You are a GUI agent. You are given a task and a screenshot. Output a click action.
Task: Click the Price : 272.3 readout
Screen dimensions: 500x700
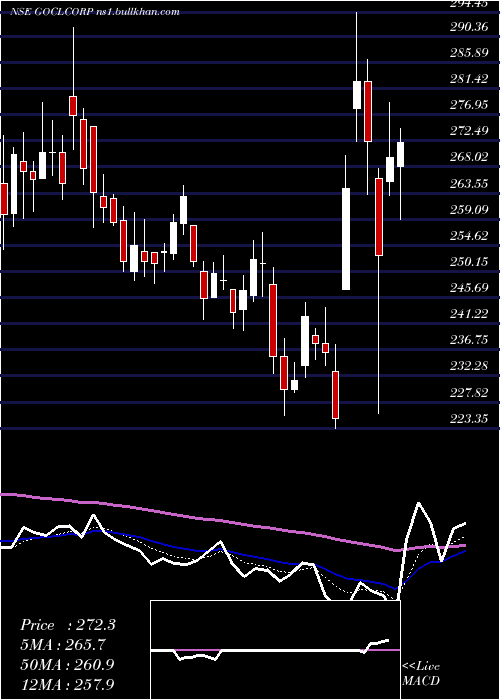pos(68,625)
